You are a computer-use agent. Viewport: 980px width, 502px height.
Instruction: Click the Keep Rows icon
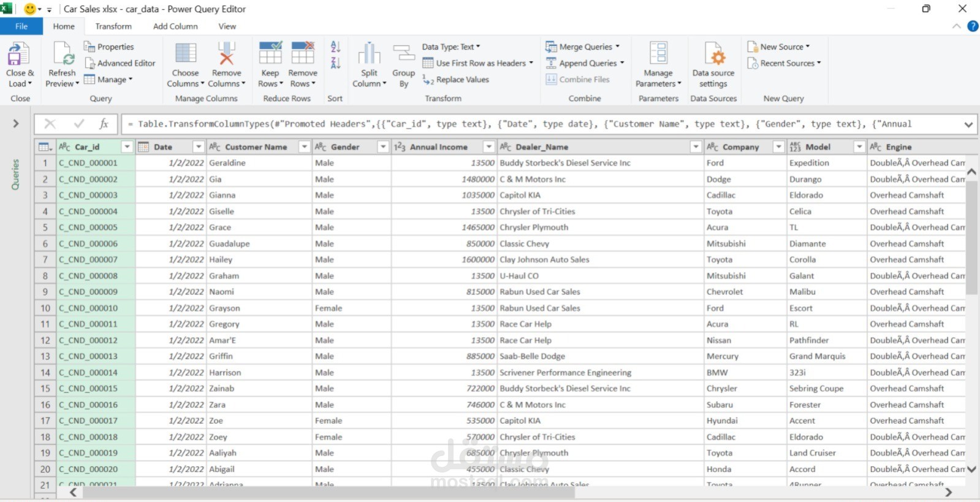coord(270,53)
